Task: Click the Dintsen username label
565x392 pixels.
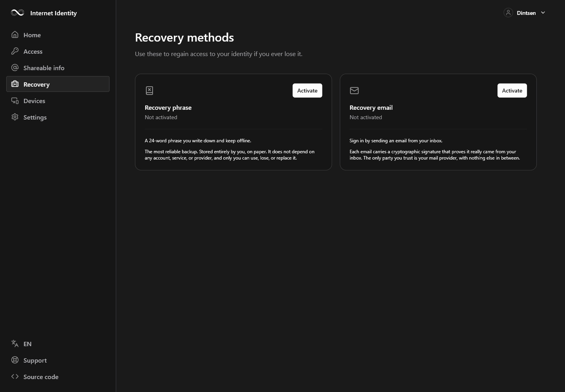Action: click(x=526, y=13)
